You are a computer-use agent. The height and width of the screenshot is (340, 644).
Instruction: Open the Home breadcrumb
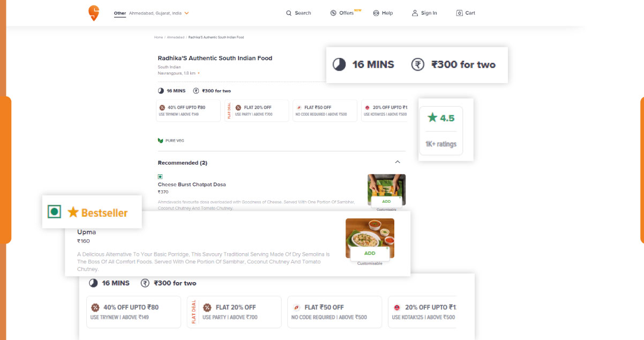pyautogui.click(x=159, y=37)
